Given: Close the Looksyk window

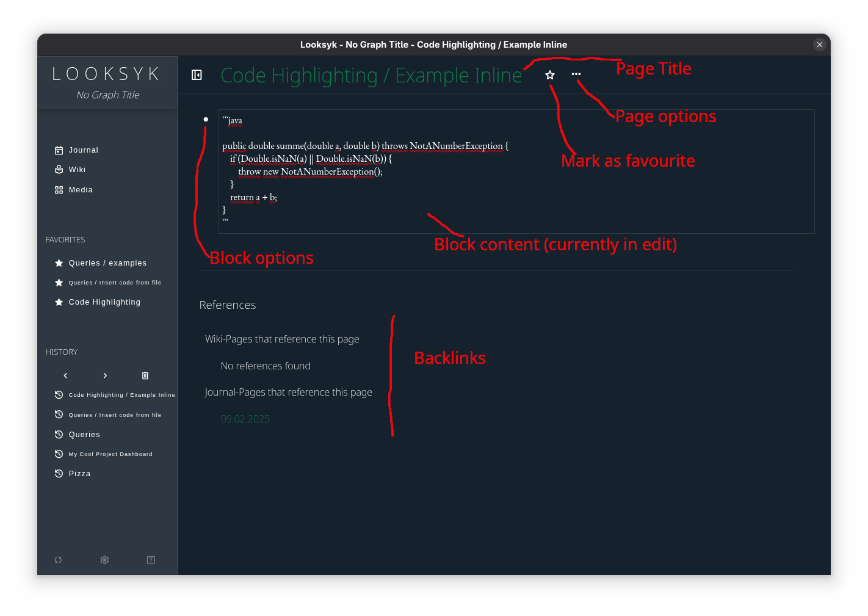Looking at the screenshot, I should click(820, 45).
